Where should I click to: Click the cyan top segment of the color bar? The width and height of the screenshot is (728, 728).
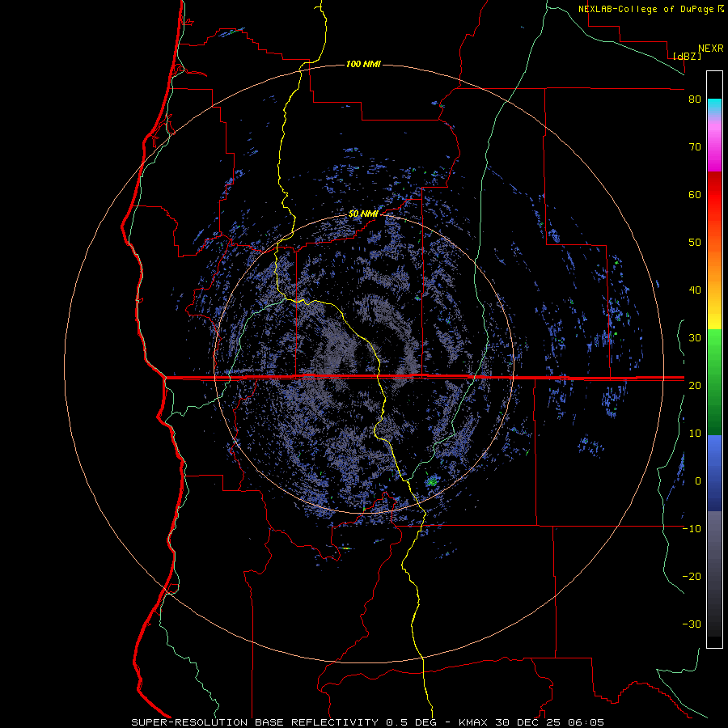tap(714, 107)
